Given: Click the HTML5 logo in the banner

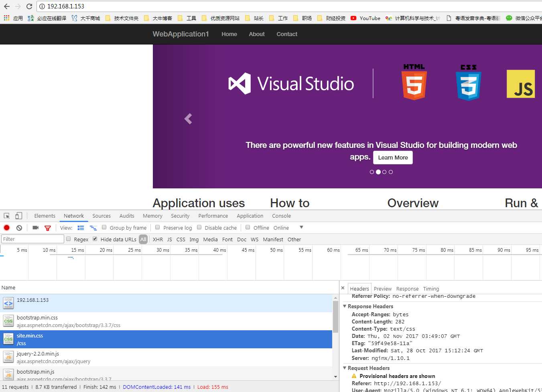Looking at the screenshot, I should coord(414,82).
